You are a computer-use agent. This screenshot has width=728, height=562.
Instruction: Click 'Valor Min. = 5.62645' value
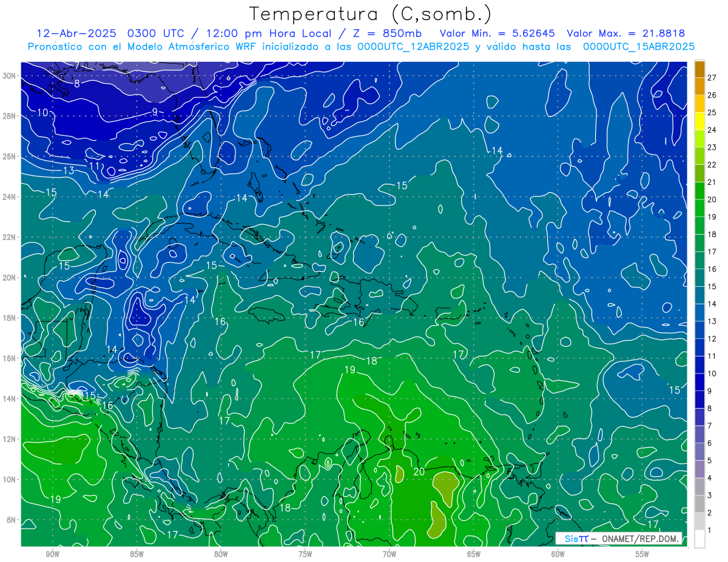pyautogui.click(x=497, y=33)
